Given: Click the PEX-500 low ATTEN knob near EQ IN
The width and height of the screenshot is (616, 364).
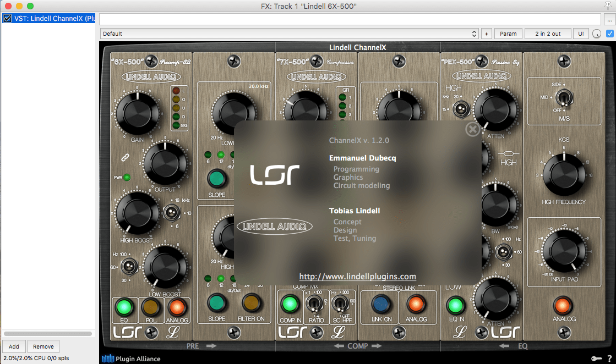Looking at the screenshot, I should 495,299.
